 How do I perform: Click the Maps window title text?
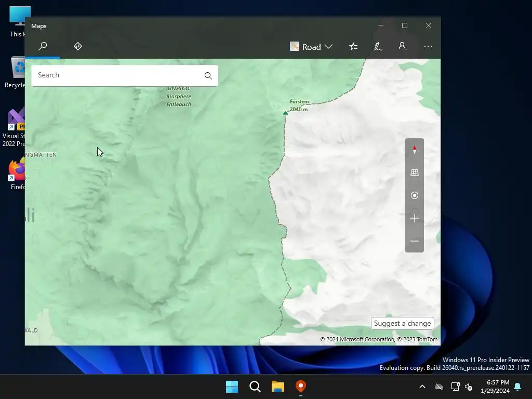[38, 26]
